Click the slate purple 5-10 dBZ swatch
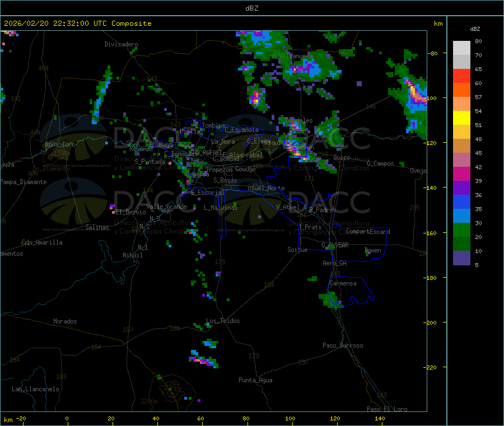 tap(461, 258)
